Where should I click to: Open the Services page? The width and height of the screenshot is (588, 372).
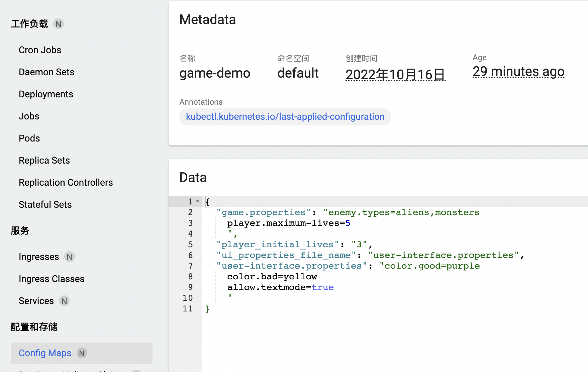pos(36,301)
